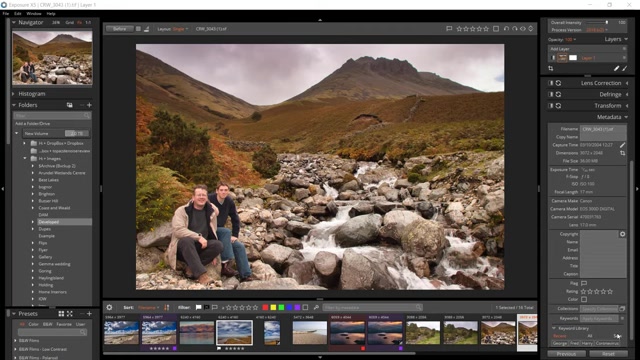Click the add preset plus icon

point(89,313)
